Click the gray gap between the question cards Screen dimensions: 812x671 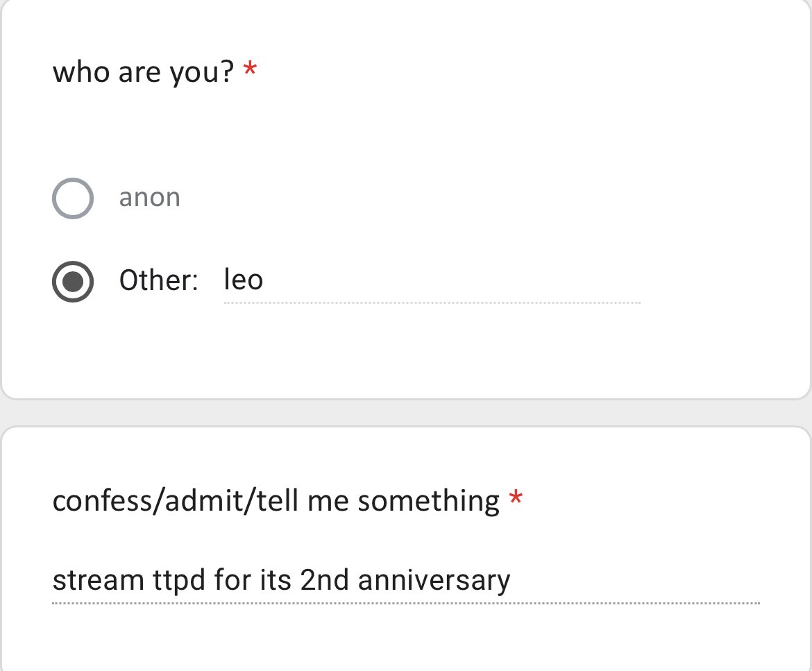click(406, 413)
